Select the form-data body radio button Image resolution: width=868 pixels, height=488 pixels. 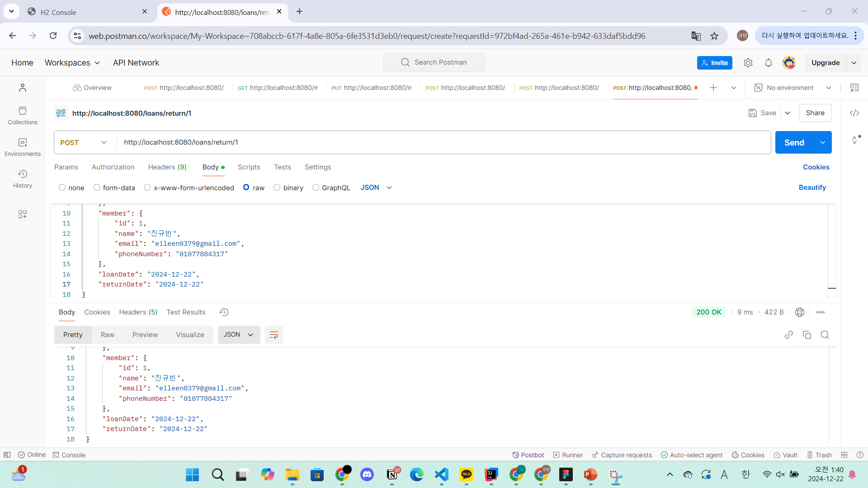97,188
